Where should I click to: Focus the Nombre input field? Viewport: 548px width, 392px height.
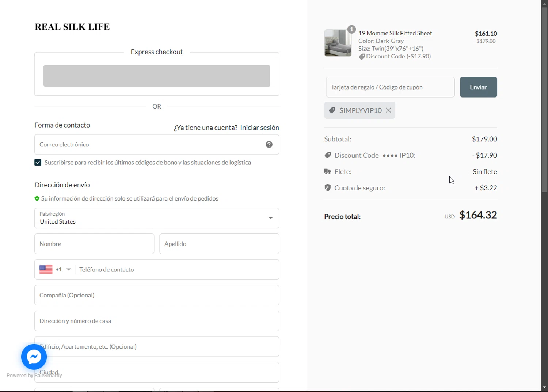click(94, 244)
